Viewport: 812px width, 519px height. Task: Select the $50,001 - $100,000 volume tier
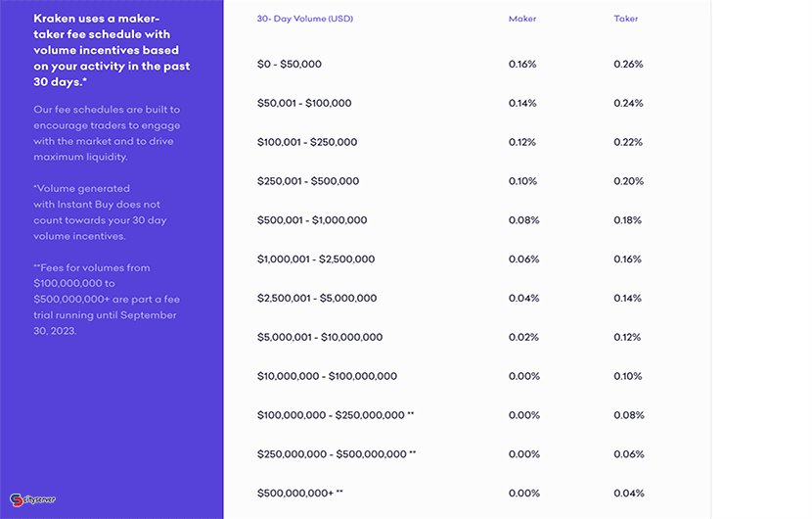(304, 103)
